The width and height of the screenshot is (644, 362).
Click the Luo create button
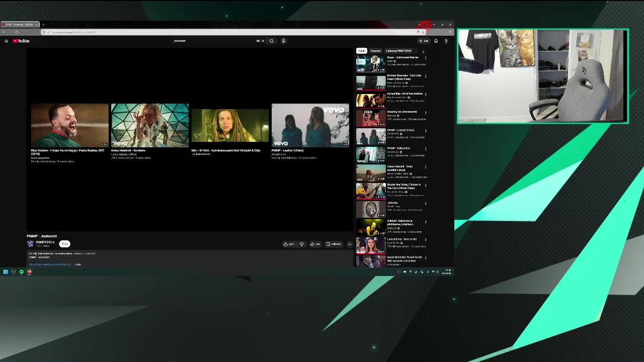(x=424, y=41)
